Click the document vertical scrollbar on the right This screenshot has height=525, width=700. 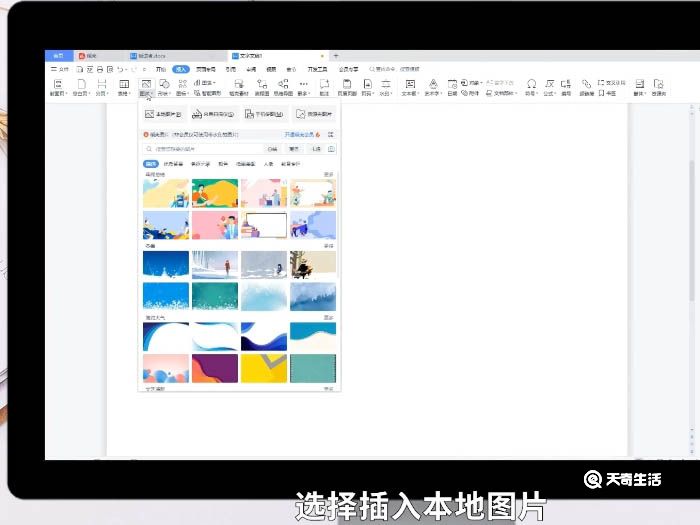coord(692,230)
